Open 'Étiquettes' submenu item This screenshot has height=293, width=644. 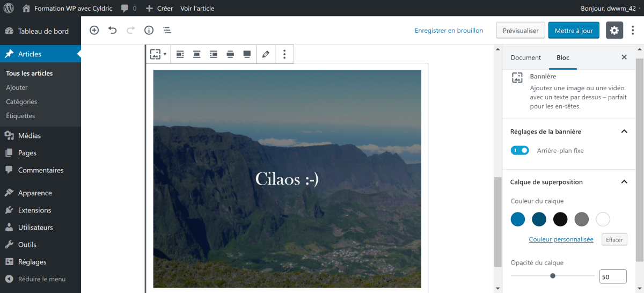[x=20, y=116]
